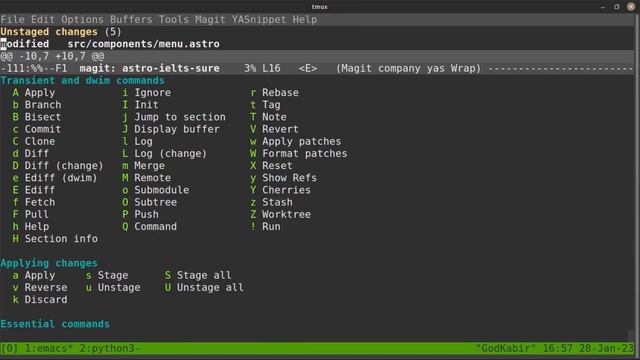The width and height of the screenshot is (640, 360).
Task: Switch to tmux window 2:python3
Action: point(110,349)
